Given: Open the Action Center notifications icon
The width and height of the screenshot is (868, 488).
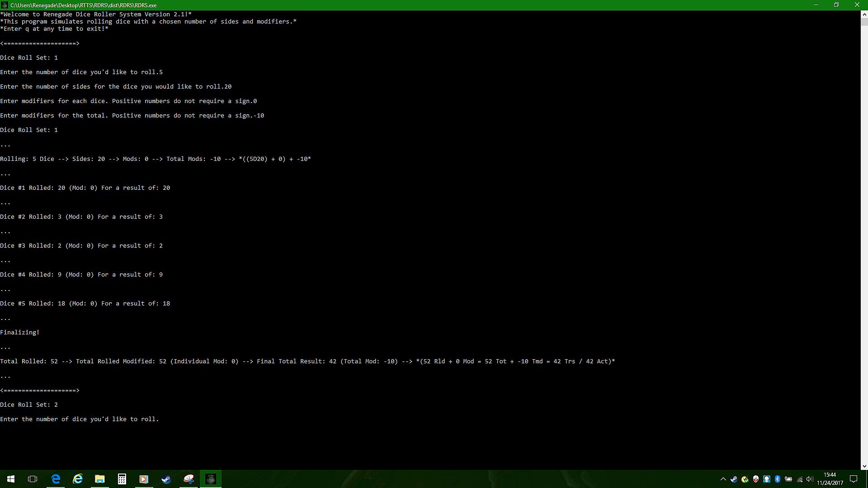Looking at the screenshot, I should tap(854, 479).
